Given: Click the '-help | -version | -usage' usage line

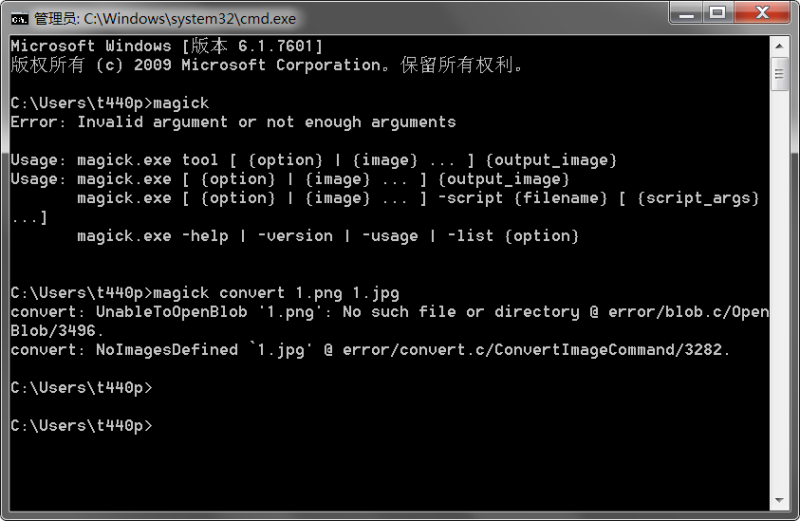Looking at the screenshot, I should point(328,236).
